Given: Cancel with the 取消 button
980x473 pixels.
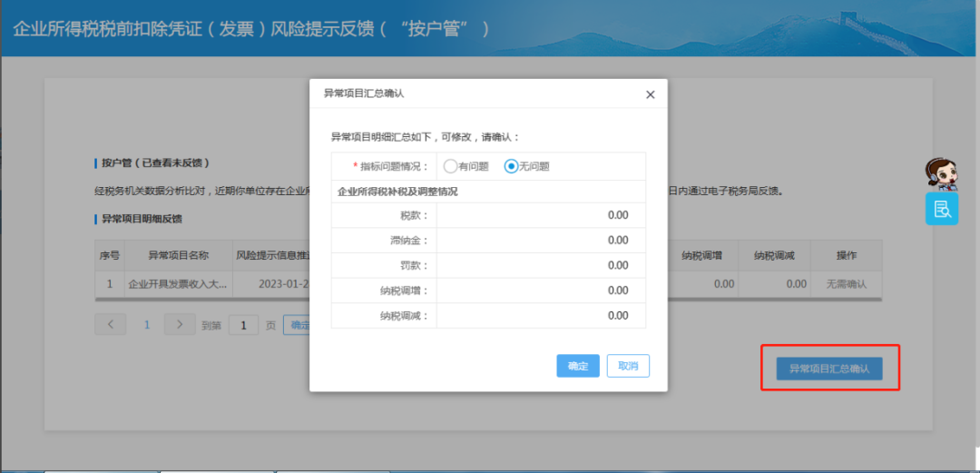Looking at the screenshot, I should (x=628, y=366).
